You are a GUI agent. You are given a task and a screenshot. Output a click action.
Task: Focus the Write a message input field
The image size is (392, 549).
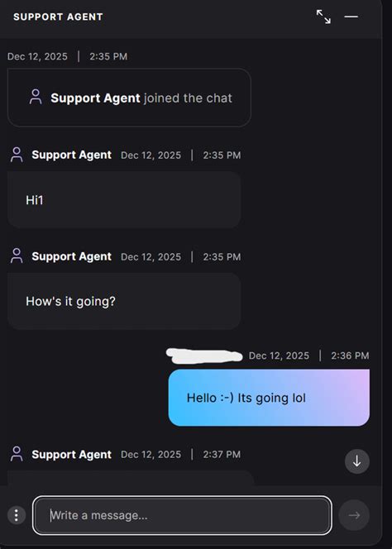pyautogui.click(x=182, y=515)
